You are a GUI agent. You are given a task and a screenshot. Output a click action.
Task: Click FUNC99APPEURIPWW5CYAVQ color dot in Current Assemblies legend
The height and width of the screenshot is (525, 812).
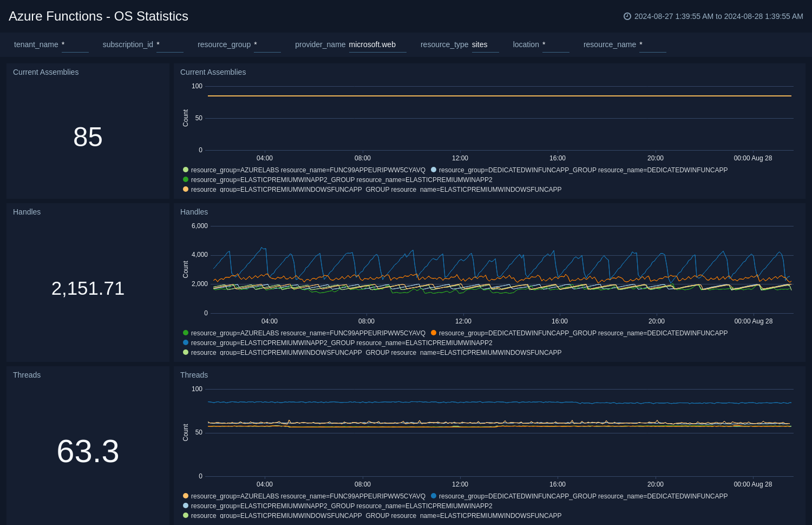[x=186, y=170]
